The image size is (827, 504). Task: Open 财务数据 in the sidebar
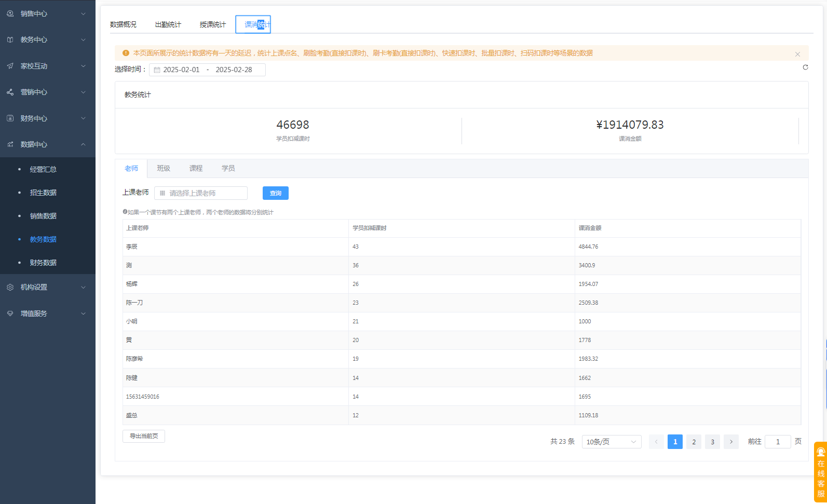pyautogui.click(x=43, y=263)
